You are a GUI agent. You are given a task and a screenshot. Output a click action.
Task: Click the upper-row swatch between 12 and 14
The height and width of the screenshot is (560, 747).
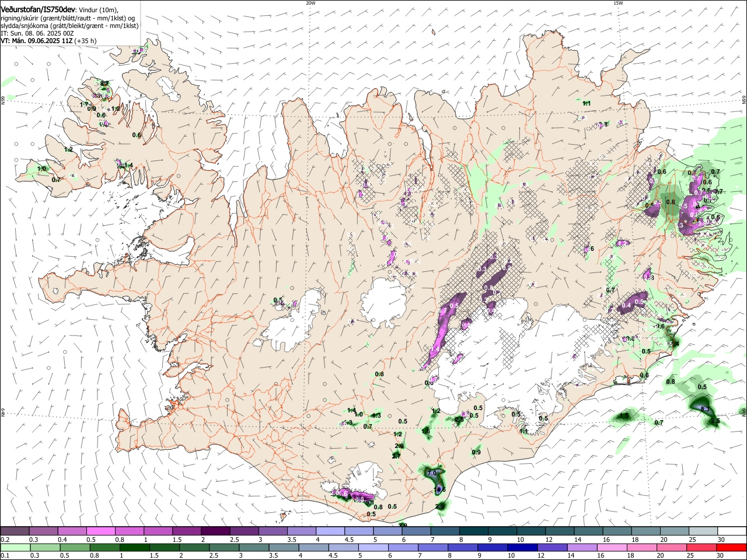[x=560, y=531]
